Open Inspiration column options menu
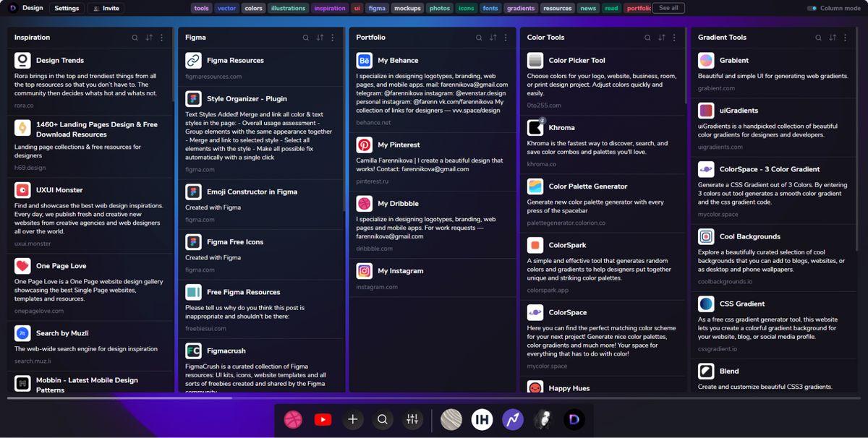 point(162,38)
